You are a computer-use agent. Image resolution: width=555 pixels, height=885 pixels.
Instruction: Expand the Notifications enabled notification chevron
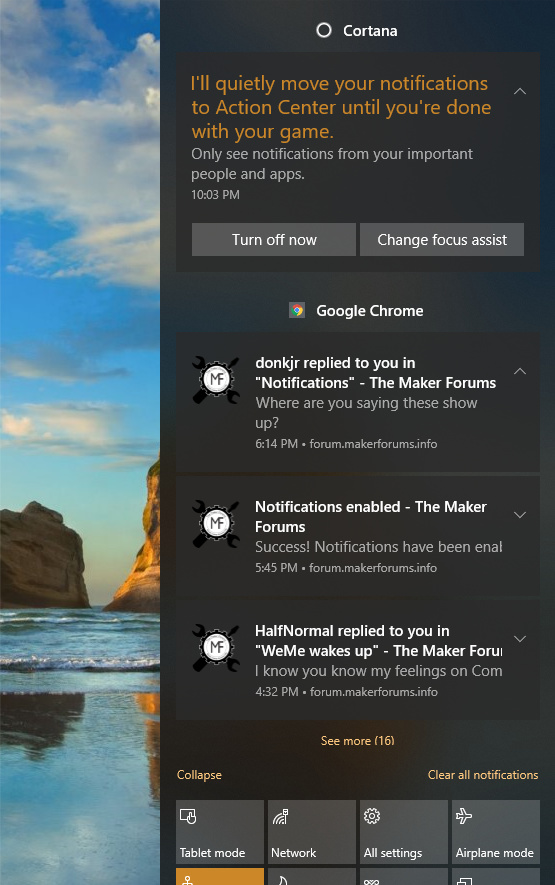[520, 515]
